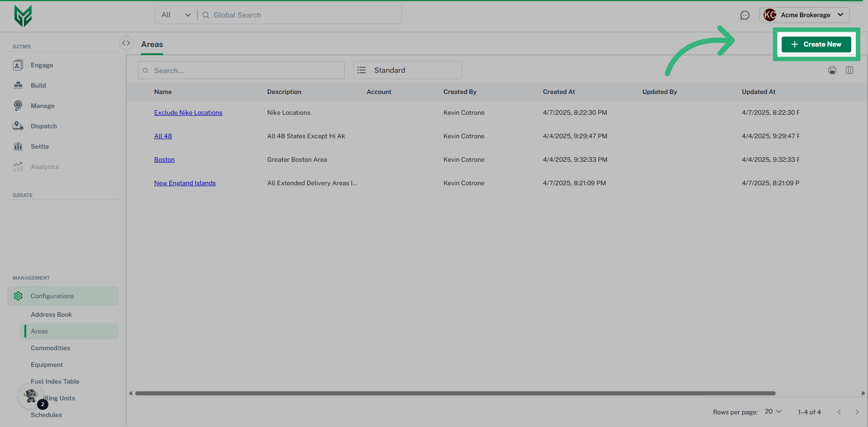Open the All search scope dropdown

pyautogui.click(x=176, y=15)
